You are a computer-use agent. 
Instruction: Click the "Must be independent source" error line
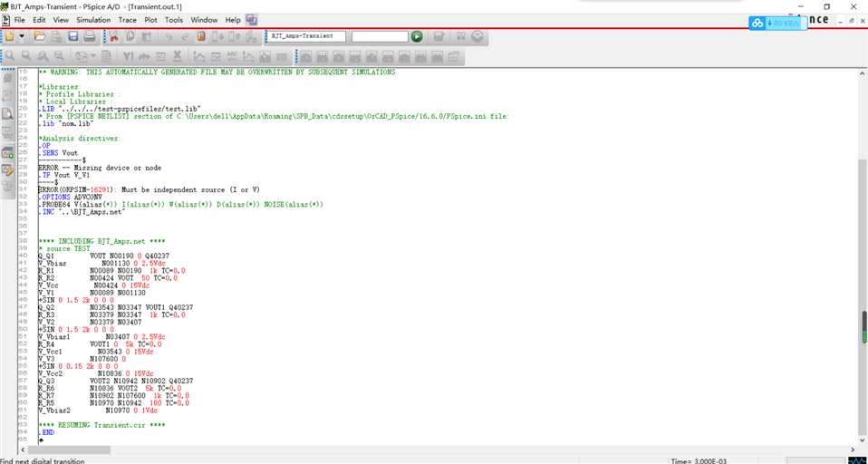(149, 190)
